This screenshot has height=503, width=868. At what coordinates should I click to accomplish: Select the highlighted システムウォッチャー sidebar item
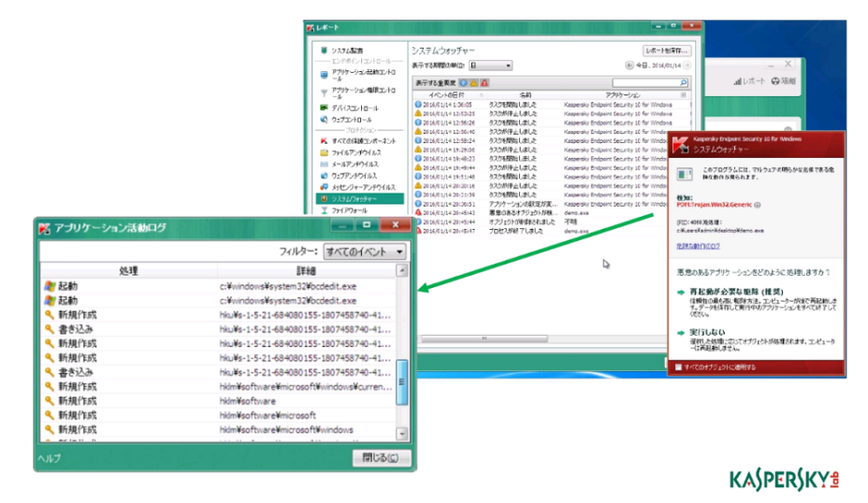(360, 198)
